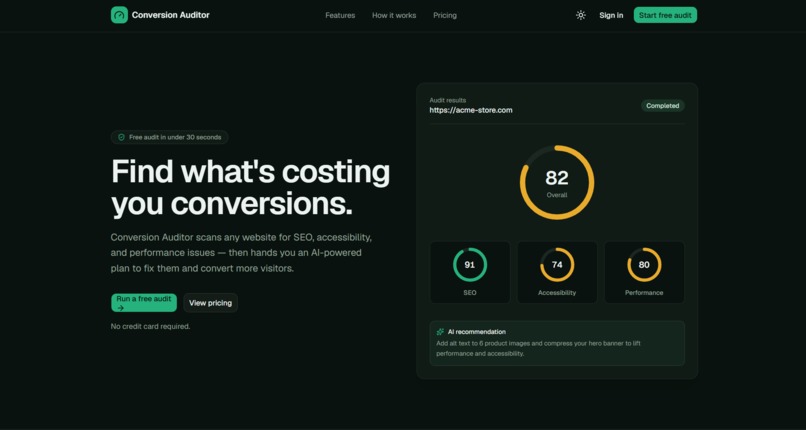The image size is (806, 430).
Task: Click the 'Free audit in under 30 seconds' badge
Action: tap(170, 137)
